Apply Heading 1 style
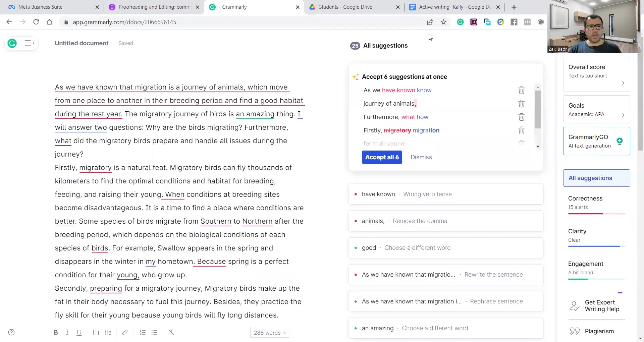This screenshot has width=644, height=342. [x=96, y=332]
